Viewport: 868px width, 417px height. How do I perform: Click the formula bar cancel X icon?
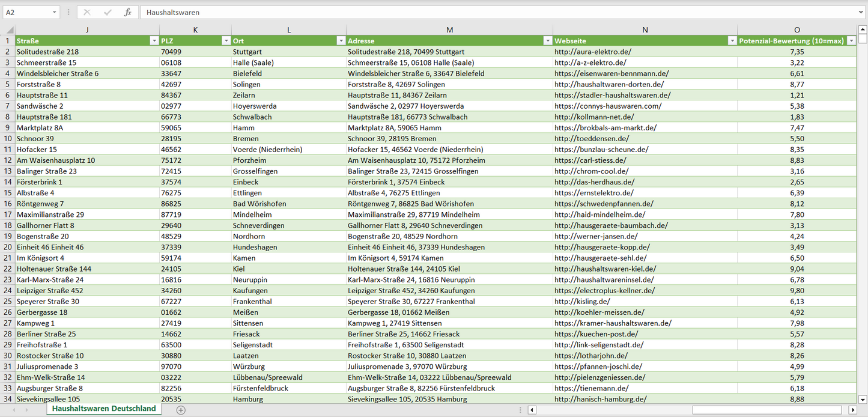(87, 12)
